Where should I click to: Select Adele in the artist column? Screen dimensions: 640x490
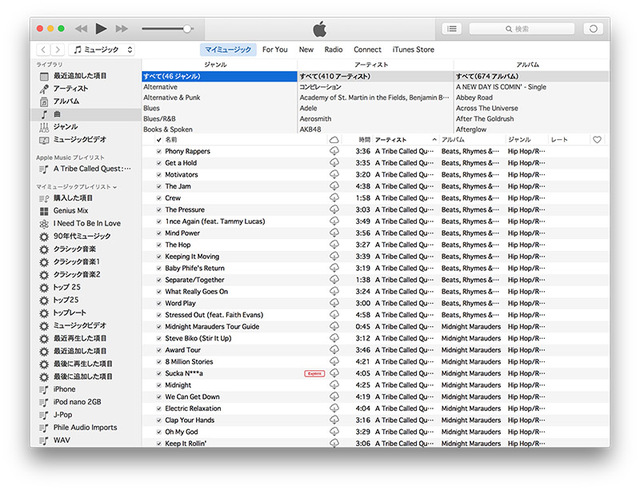point(310,107)
